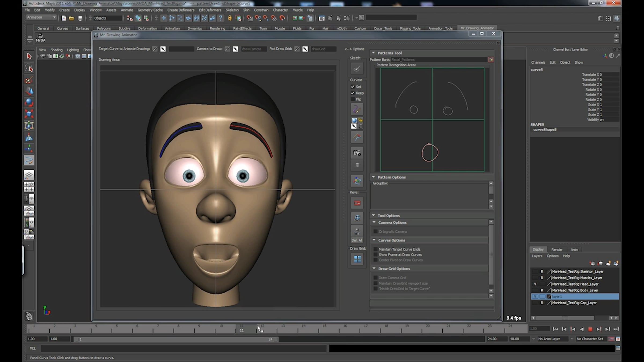Select the Rotate tool in toolbox
This screenshot has width=644, height=362.
tap(29, 102)
